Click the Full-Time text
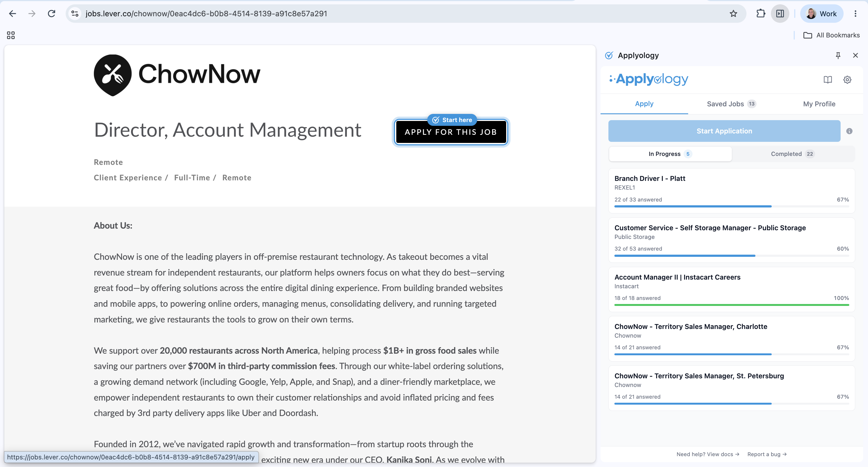The height and width of the screenshot is (467, 868). coord(192,178)
